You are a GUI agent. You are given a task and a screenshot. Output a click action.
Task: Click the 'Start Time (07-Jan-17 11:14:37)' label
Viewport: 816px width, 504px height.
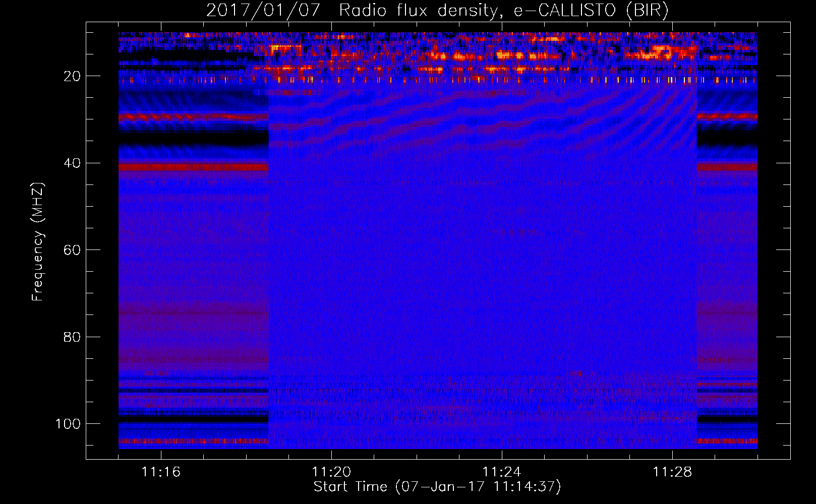coord(437,487)
